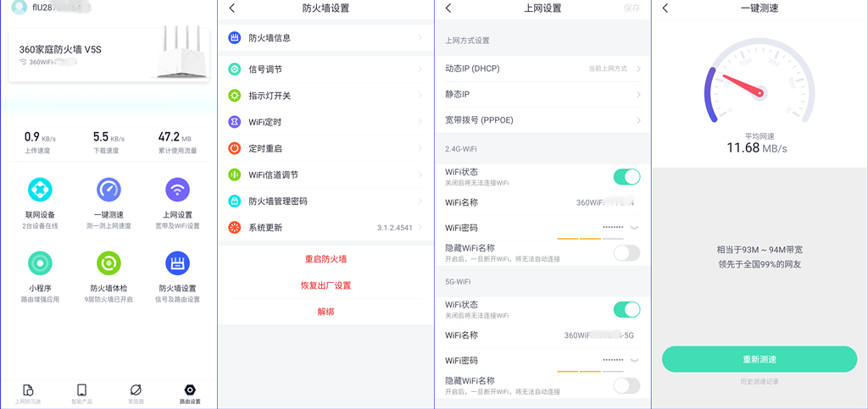The height and width of the screenshot is (409, 868).
Task: Click the 5G WiFi password strength bar
Action: pyautogui.click(x=590, y=371)
